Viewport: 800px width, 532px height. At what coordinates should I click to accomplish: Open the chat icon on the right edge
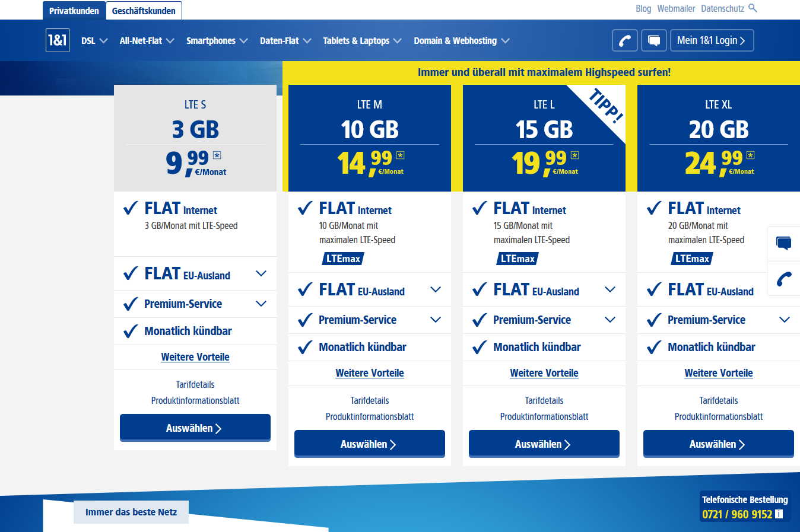[784, 243]
